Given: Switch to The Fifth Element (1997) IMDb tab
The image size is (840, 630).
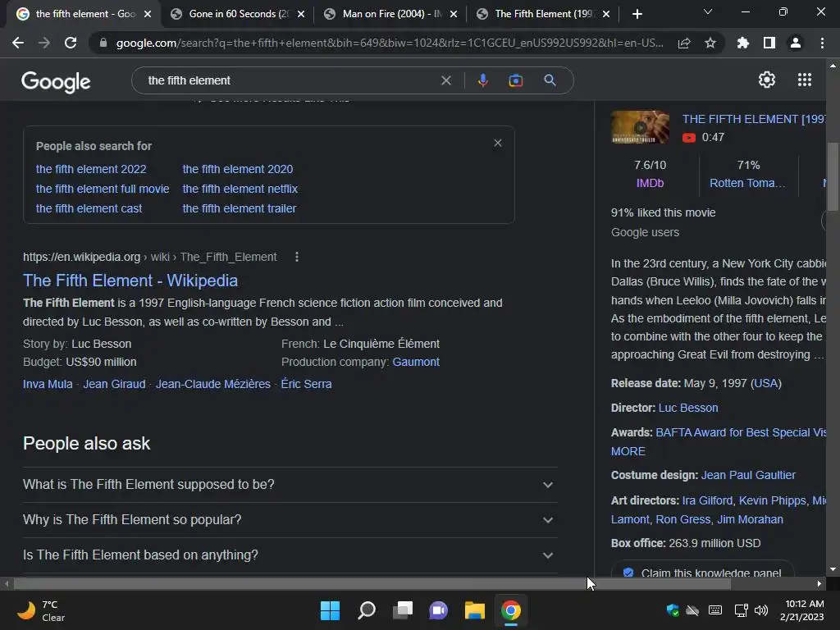Looking at the screenshot, I should pos(544,14).
